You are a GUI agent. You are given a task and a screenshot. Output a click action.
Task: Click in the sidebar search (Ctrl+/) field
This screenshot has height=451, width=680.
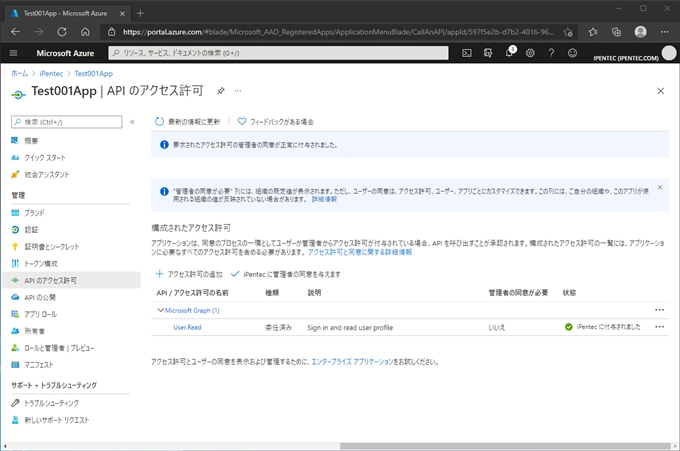[67, 122]
